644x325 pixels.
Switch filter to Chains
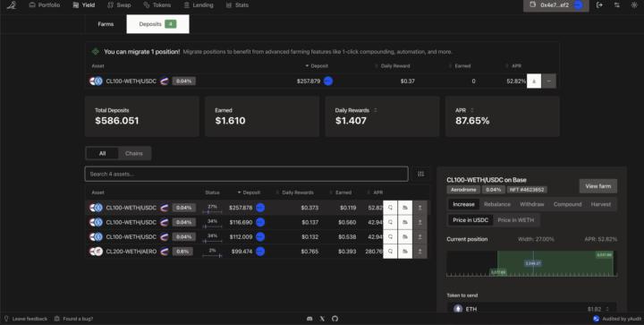pyautogui.click(x=134, y=153)
